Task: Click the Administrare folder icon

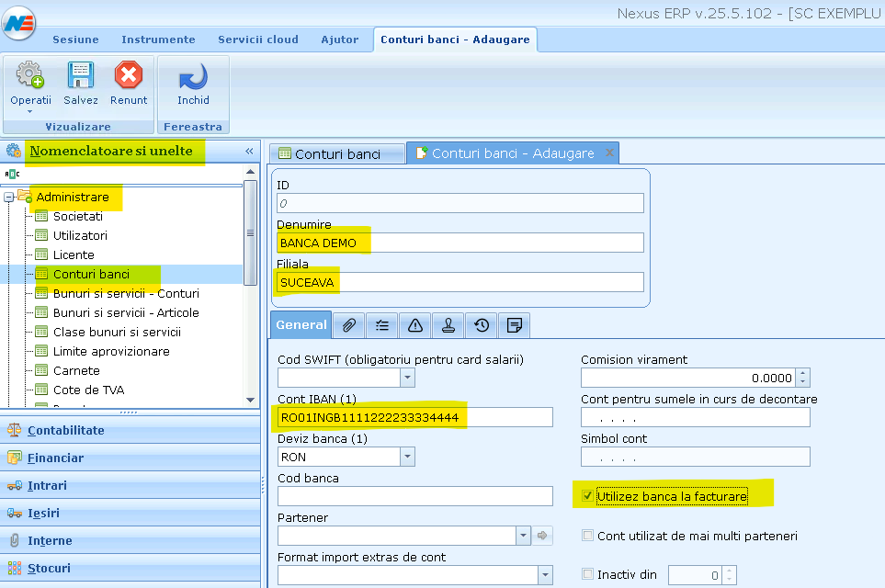Action: click(25, 197)
